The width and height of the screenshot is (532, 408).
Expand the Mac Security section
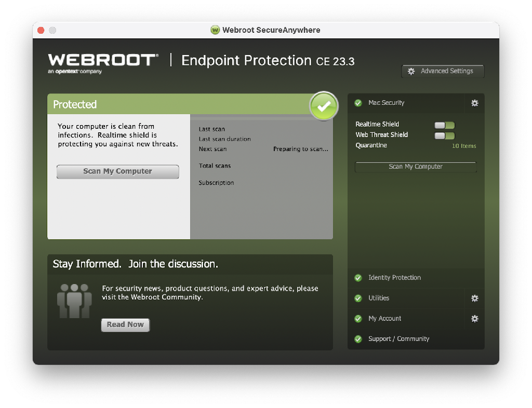(406, 103)
